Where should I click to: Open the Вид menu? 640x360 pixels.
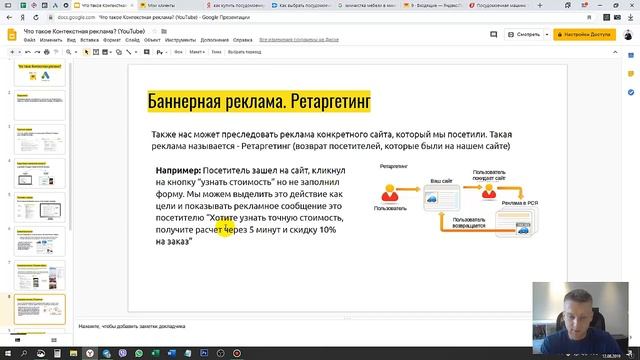pyautogui.click(x=71, y=40)
